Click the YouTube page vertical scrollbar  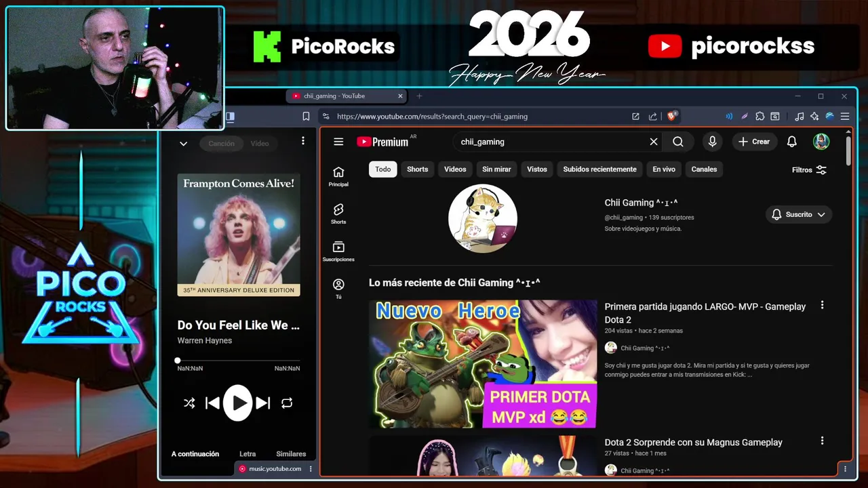coord(848,150)
